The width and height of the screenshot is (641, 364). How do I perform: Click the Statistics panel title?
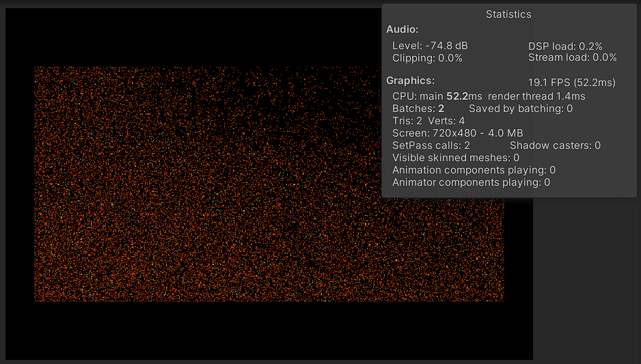(508, 14)
